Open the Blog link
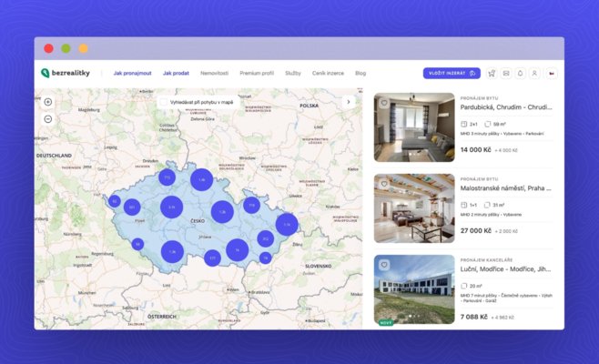The width and height of the screenshot is (599, 364). click(x=360, y=73)
